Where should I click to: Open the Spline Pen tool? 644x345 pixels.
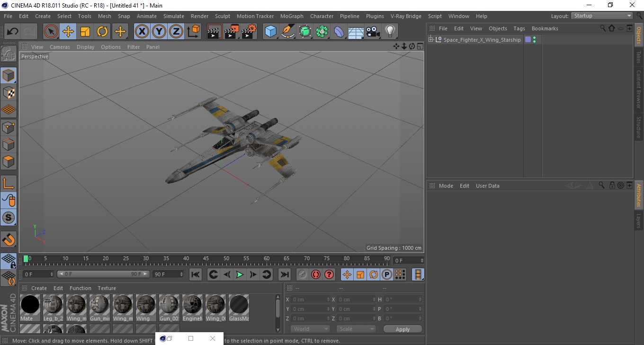click(x=288, y=32)
